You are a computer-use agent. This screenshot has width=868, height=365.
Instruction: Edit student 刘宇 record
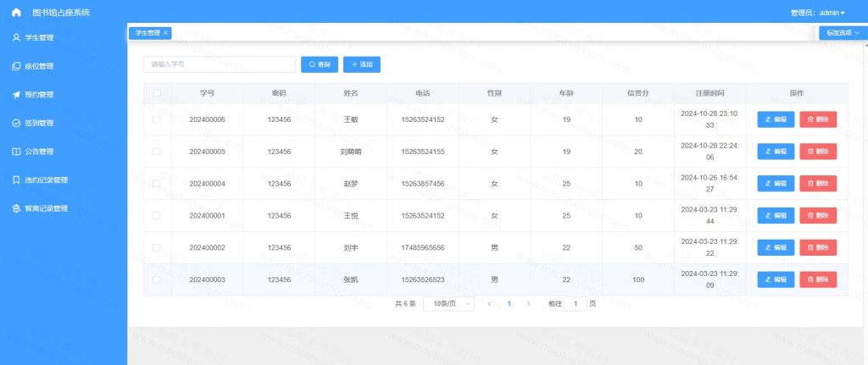(x=776, y=248)
